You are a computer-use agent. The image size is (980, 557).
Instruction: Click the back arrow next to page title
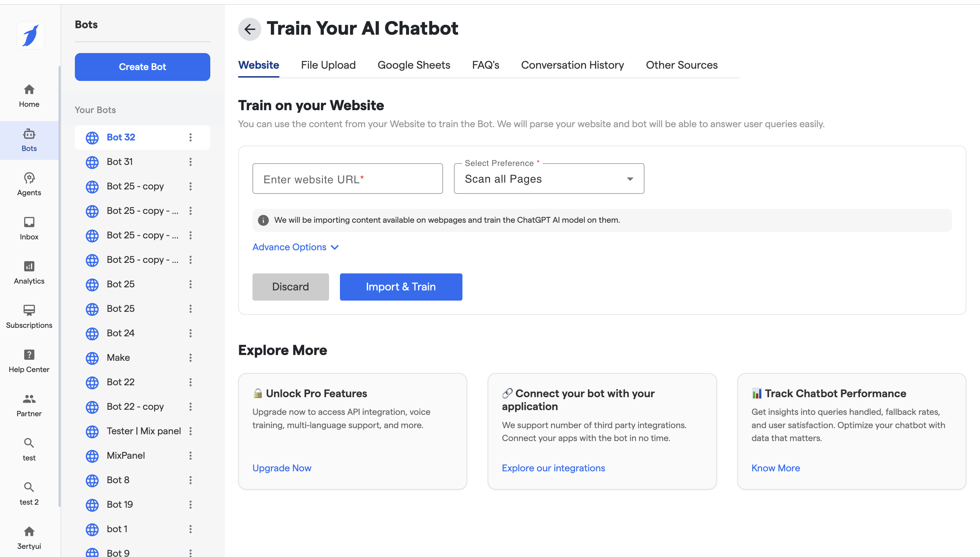[x=250, y=29]
